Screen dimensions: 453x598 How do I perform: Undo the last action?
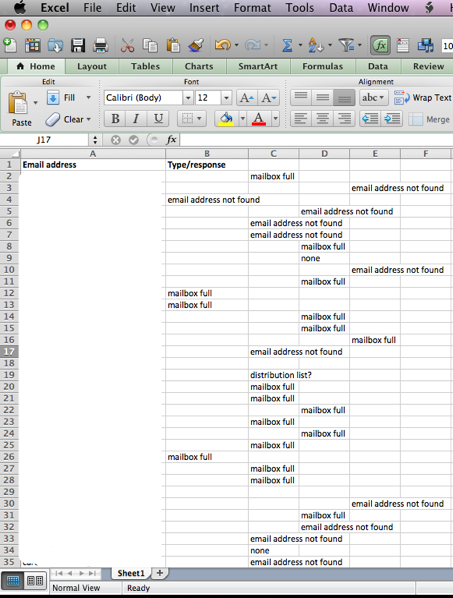click(223, 46)
